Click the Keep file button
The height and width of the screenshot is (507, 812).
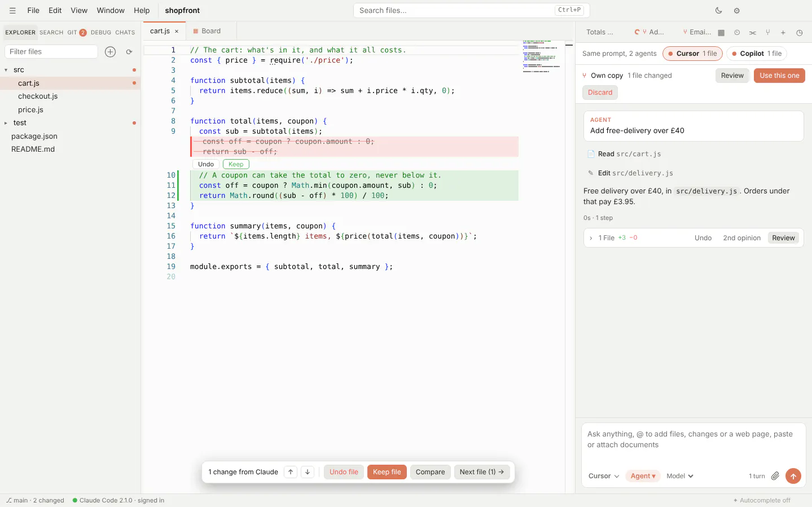point(387,472)
